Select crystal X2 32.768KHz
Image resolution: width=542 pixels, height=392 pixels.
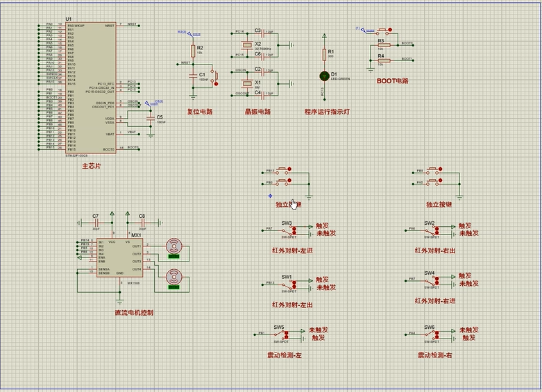[247, 44]
